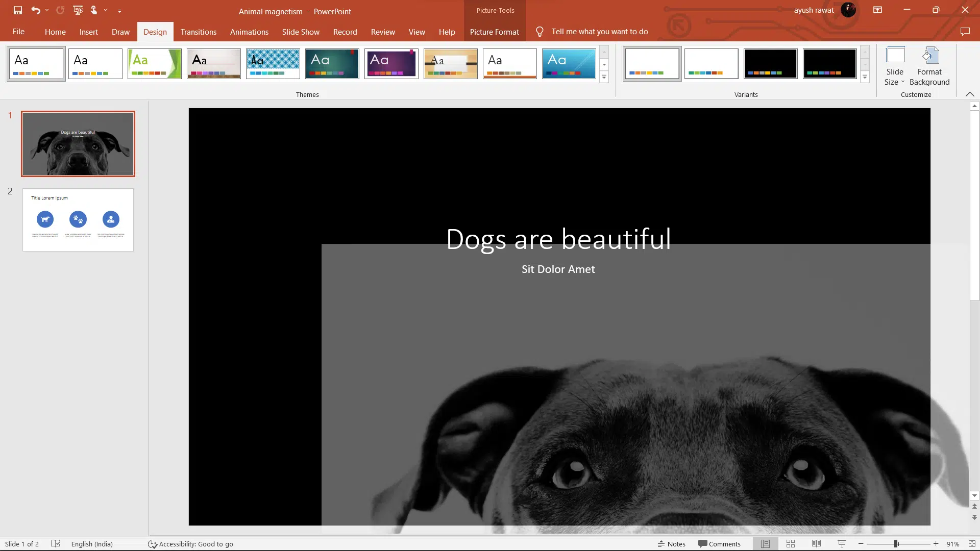Start slide show from beginning
This screenshot has width=980, height=551.
coord(78,10)
